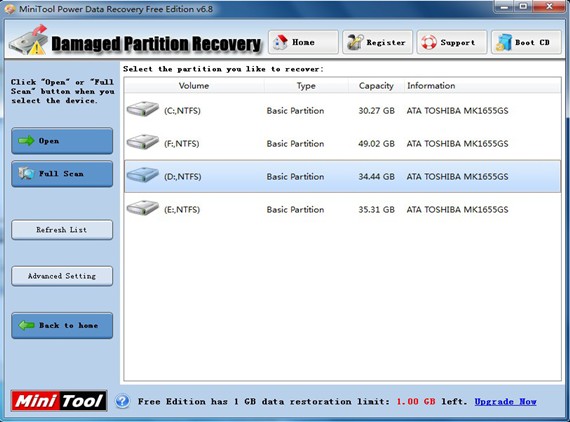Click the 49.02 GB capacity cell
570x422 pixels.
[376, 144]
